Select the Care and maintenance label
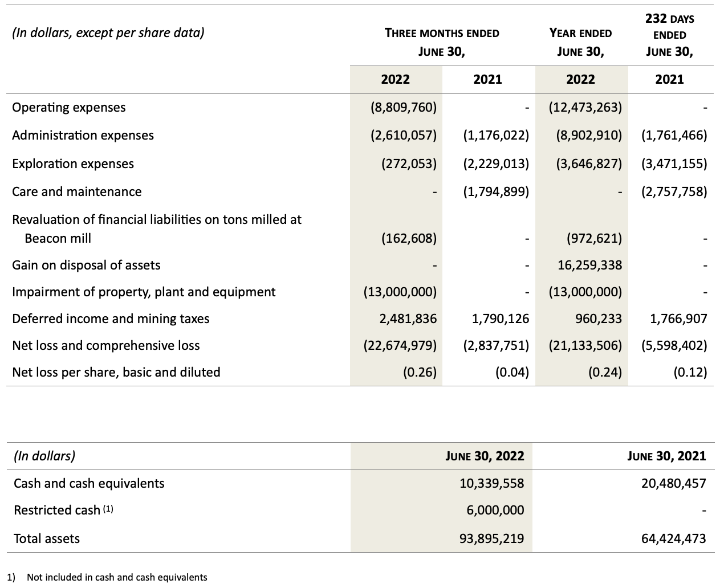Viewport: 724px width, 588px height. click(76, 191)
